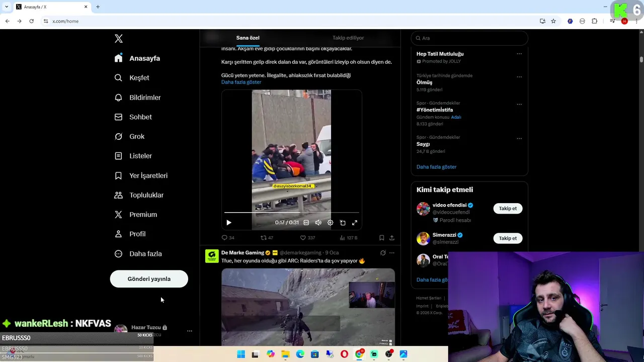
Task: Repost the tweet with 47 reposts
Action: (x=267, y=238)
